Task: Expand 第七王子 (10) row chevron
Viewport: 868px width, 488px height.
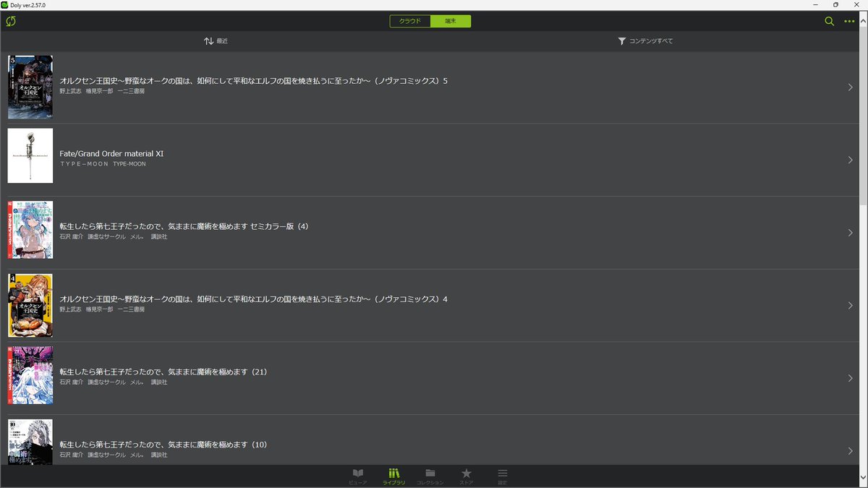Action: (851, 451)
